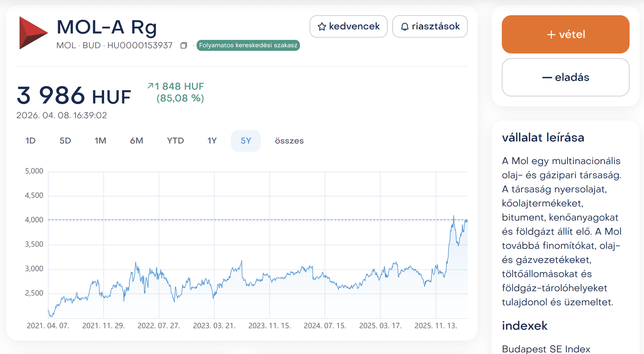Click the 2024. 07. 15. date label
The width and height of the screenshot is (644, 354).
coord(325,326)
